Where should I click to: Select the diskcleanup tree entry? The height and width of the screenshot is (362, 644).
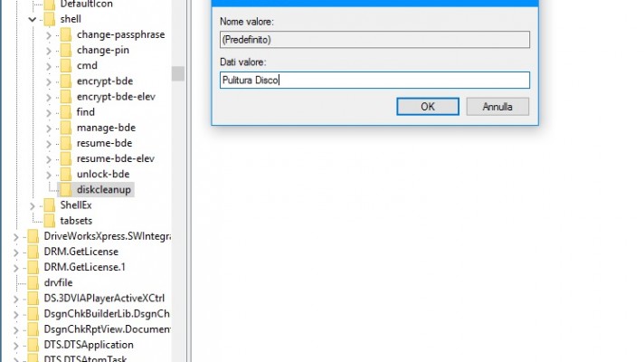coord(103,189)
